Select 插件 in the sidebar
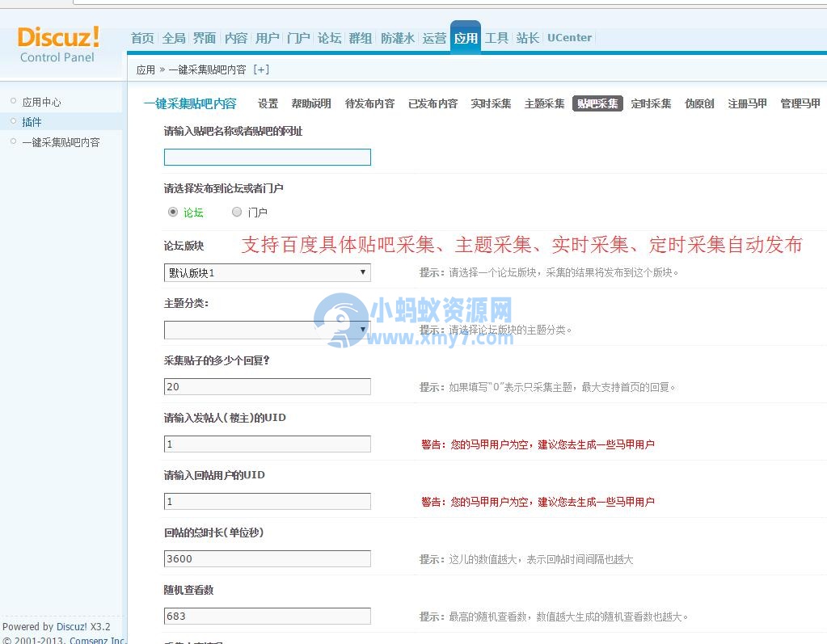Screen dimensions: 827x644 (x=32, y=121)
